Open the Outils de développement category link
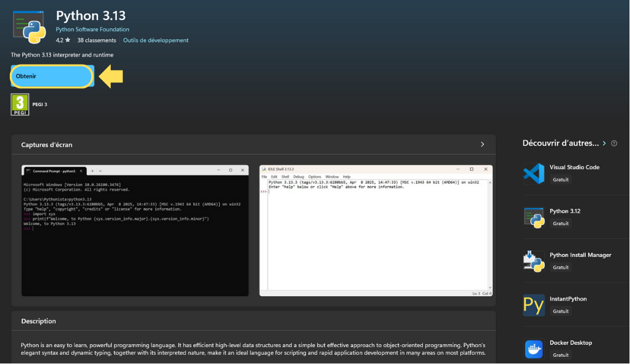The width and height of the screenshot is (630, 364). 156,40
